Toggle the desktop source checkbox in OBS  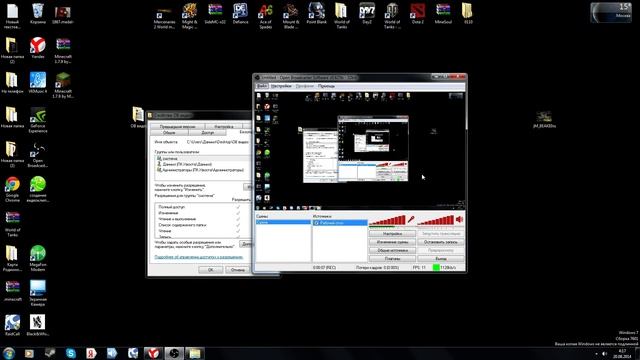tap(316, 223)
